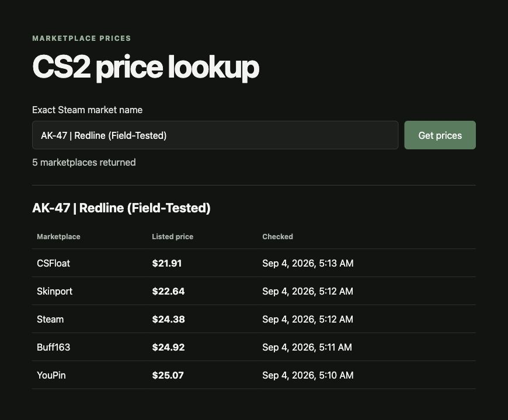Click the Exact Steam market name label
Viewport: 508px width, 420px height.
[x=87, y=110]
